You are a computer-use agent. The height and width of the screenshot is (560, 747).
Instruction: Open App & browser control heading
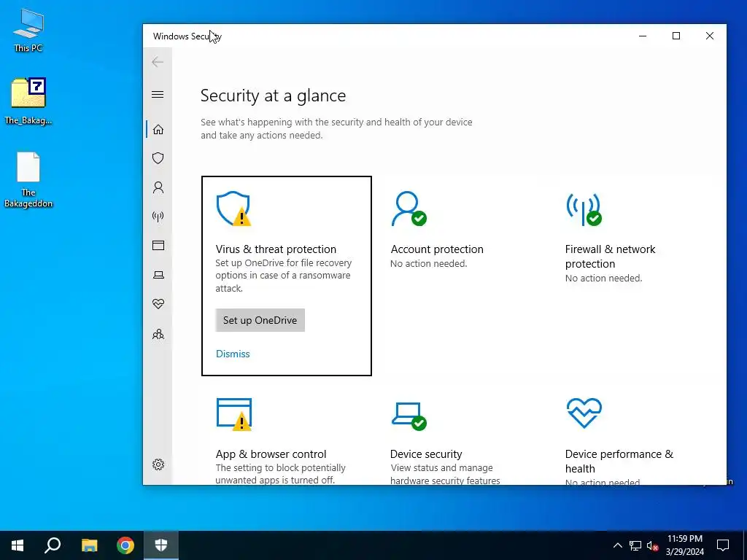point(271,454)
